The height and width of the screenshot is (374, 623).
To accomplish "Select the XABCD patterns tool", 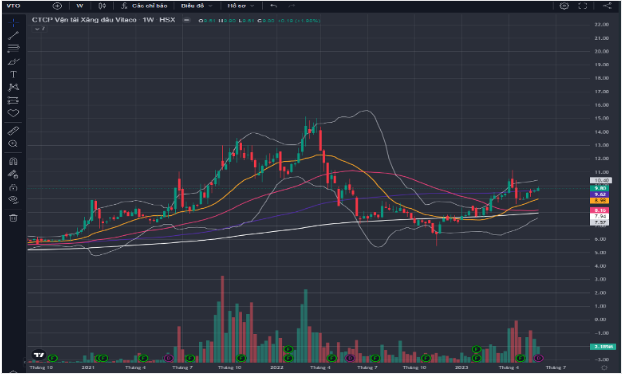I will [x=14, y=87].
